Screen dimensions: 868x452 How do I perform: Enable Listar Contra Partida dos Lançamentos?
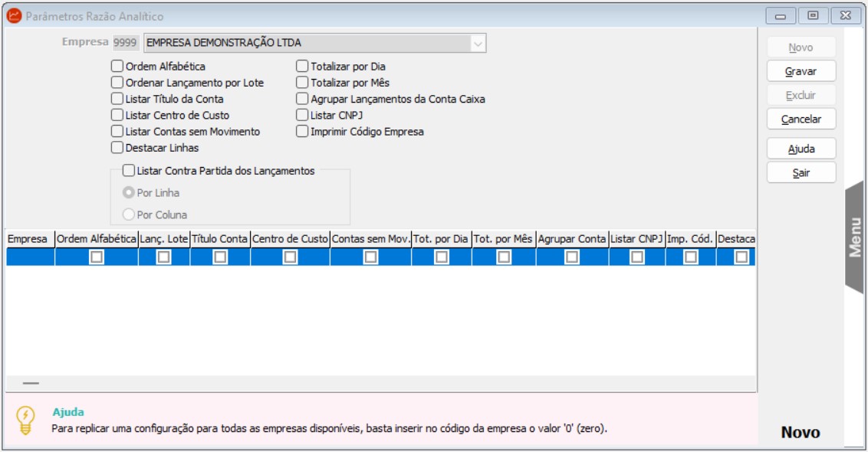[x=128, y=170]
